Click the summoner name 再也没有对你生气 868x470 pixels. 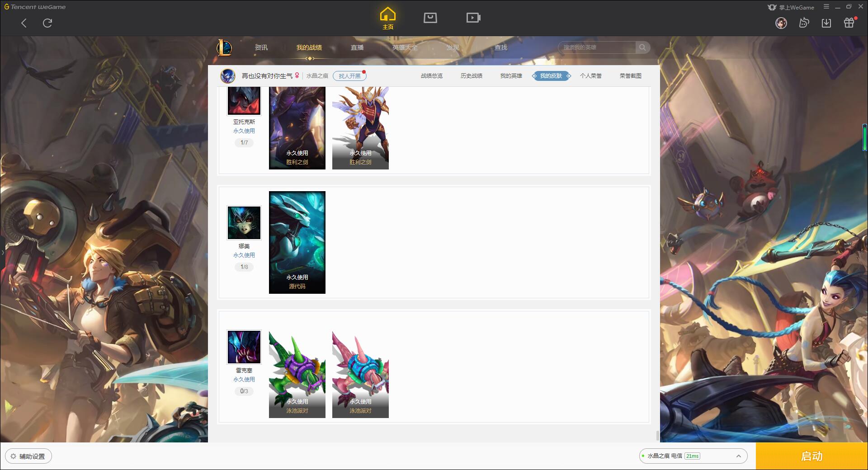267,76
